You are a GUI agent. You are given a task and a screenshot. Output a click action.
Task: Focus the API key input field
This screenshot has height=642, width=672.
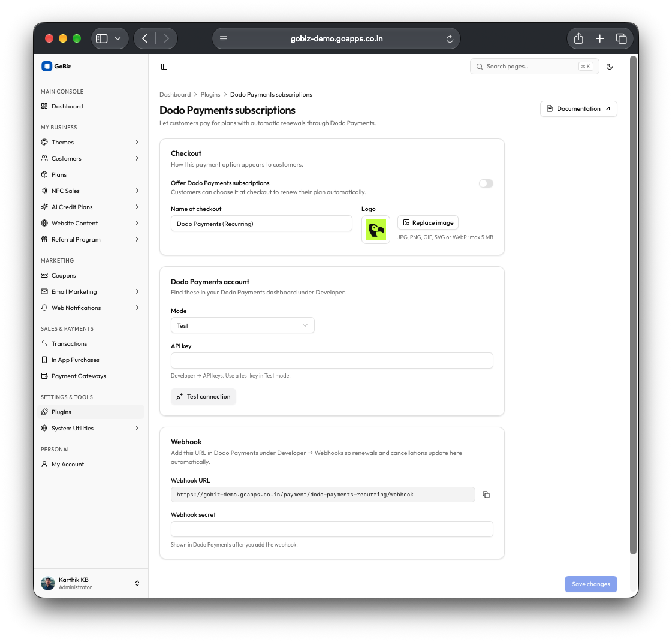[x=332, y=360]
